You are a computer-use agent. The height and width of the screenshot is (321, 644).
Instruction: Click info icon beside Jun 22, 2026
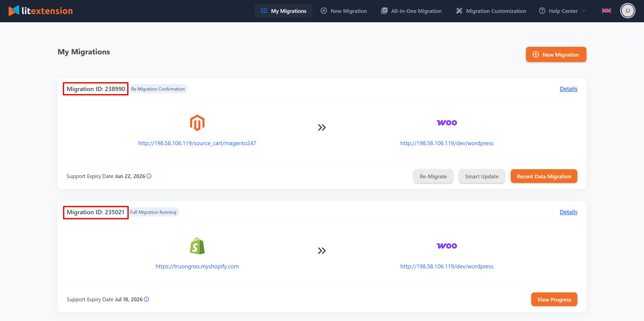[149, 176]
